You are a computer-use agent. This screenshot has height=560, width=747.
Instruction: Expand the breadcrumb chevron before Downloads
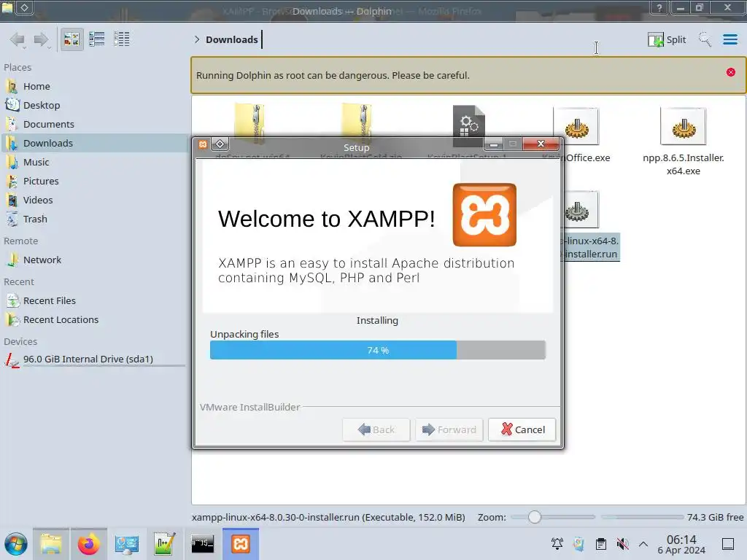pyautogui.click(x=197, y=39)
